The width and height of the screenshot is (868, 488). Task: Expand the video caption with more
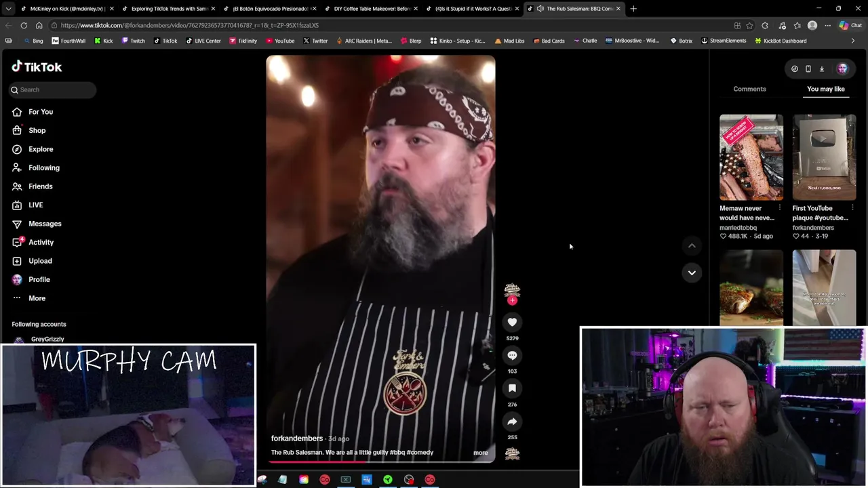click(x=480, y=453)
